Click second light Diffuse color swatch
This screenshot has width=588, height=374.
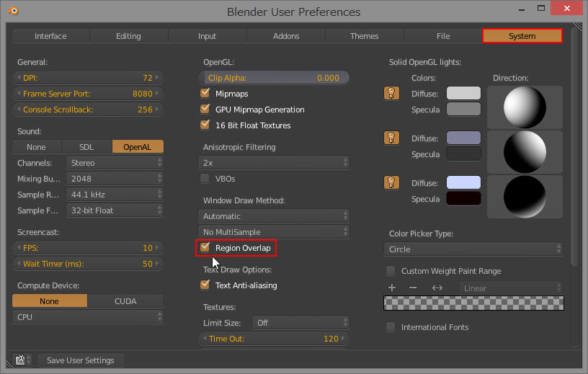(x=463, y=138)
